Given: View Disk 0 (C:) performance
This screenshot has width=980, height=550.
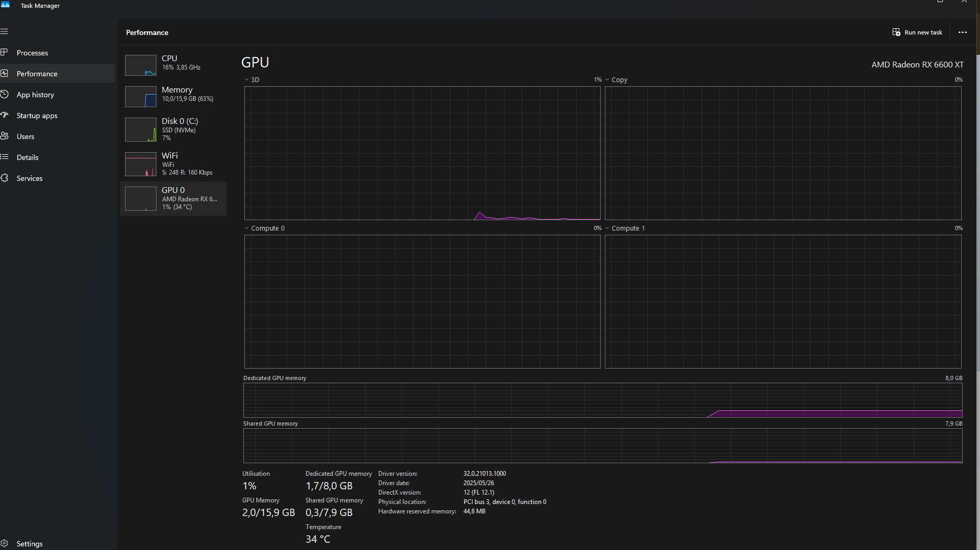Looking at the screenshot, I should click(x=173, y=129).
